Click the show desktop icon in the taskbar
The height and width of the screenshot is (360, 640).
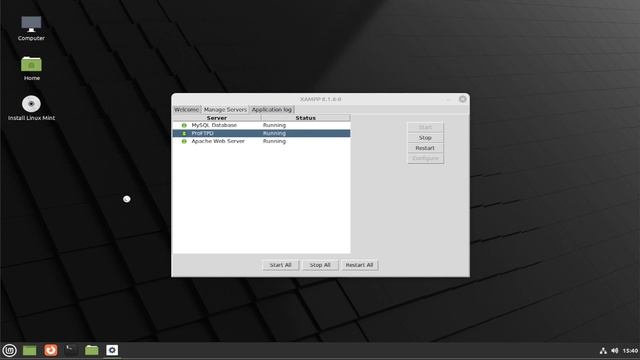point(29,350)
